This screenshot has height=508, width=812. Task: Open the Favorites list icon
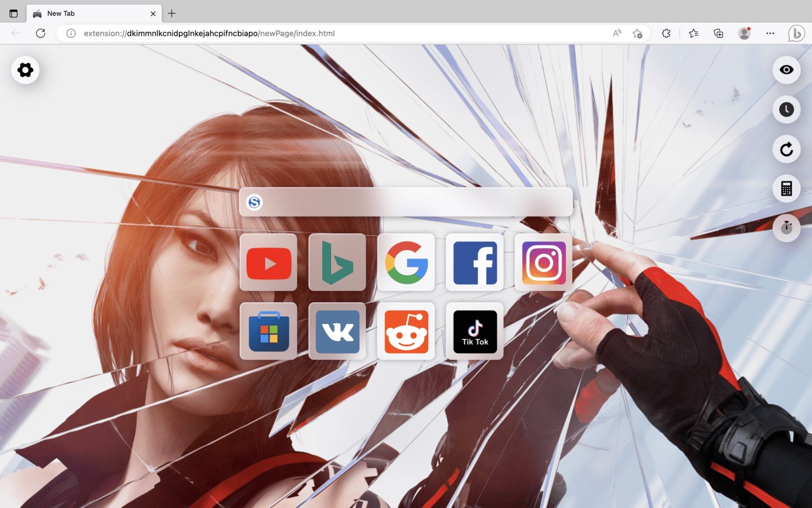tap(693, 33)
